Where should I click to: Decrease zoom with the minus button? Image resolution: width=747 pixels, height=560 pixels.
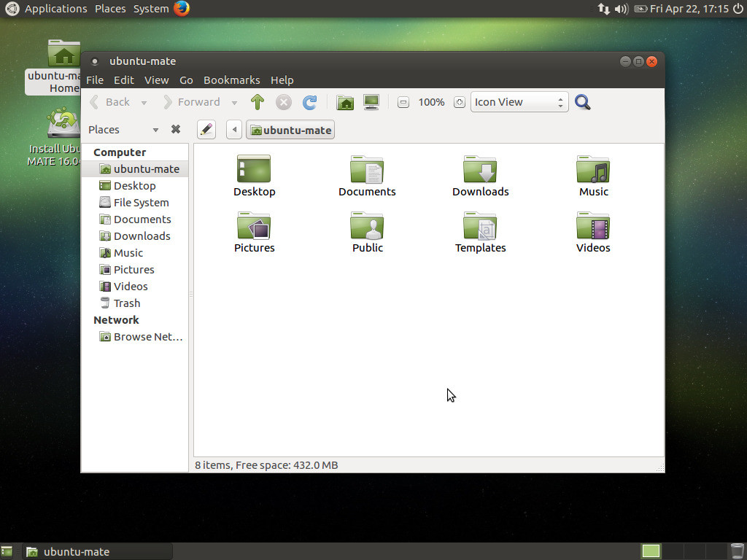coord(403,102)
